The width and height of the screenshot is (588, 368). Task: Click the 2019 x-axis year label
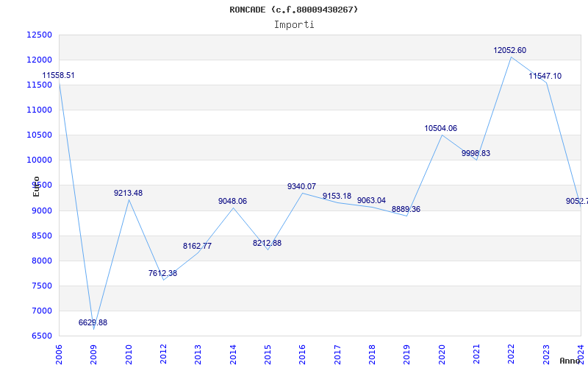407,355
